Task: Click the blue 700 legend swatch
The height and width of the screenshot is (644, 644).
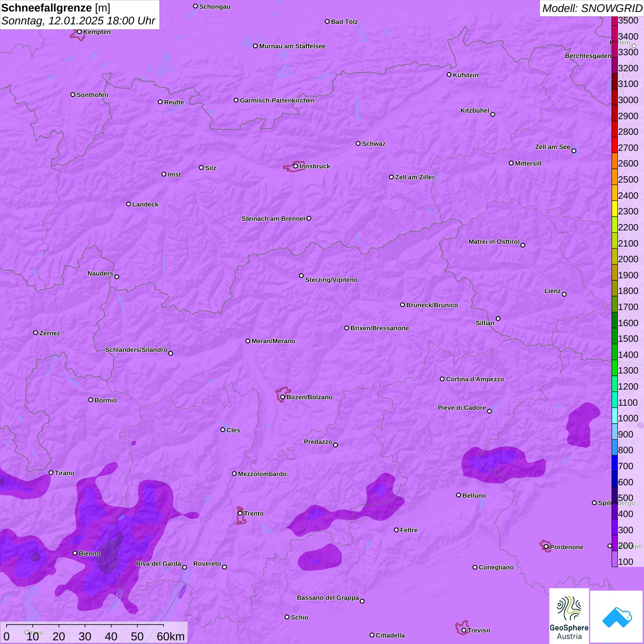Action: click(x=615, y=463)
